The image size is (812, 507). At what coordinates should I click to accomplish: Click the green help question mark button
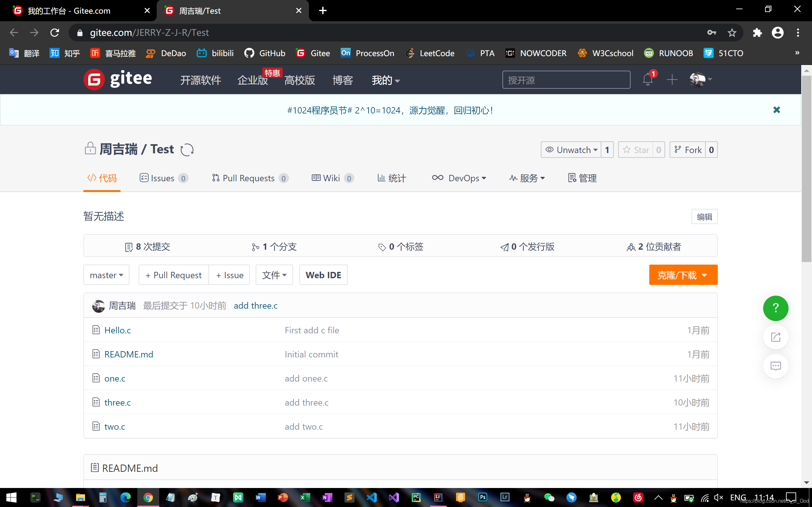(776, 308)
